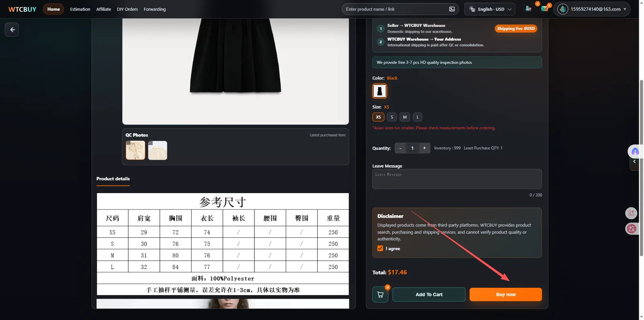The width and height of the screenshot is (644, 320).
Task: Open the second QC photo thumbnail
Action: click(157, 150)
